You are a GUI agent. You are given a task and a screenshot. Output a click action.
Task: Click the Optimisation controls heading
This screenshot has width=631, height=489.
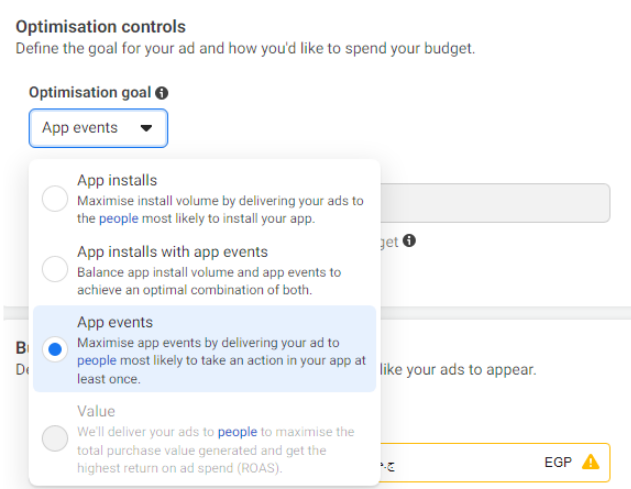(x=101, y=27)
